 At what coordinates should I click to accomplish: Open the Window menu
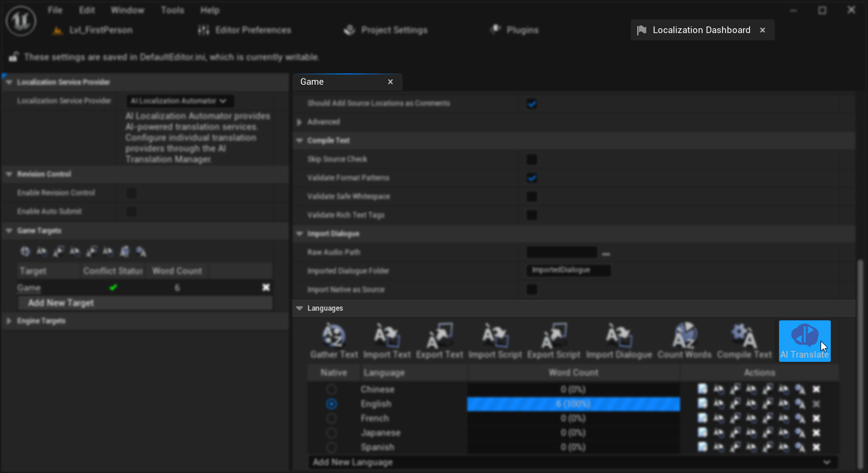(x=127, y=10)
